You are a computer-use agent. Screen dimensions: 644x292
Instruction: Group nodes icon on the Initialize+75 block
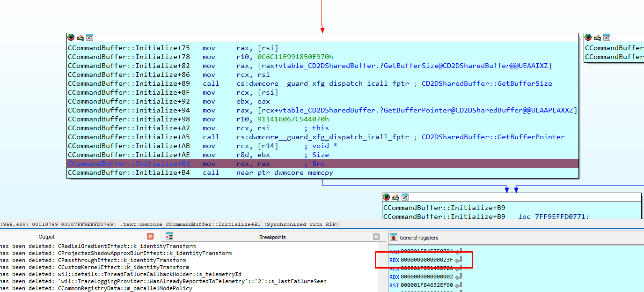(89, 37)
